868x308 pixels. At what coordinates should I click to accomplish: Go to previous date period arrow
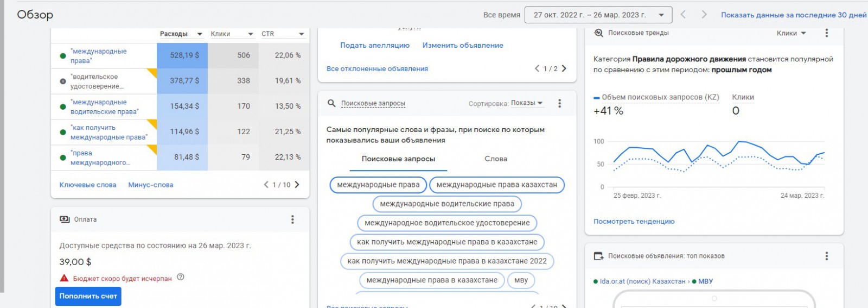pyautogui.click(x=684, y=15)
